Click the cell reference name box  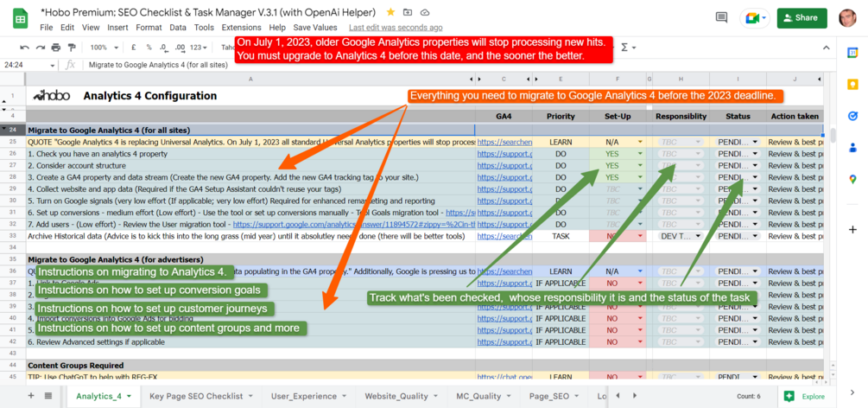29,65
